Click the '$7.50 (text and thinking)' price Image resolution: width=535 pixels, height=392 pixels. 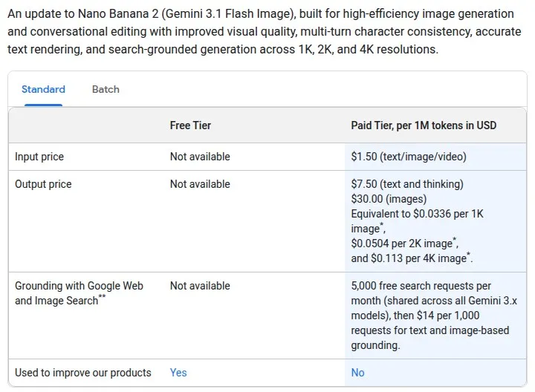click(x=407, y=184)
